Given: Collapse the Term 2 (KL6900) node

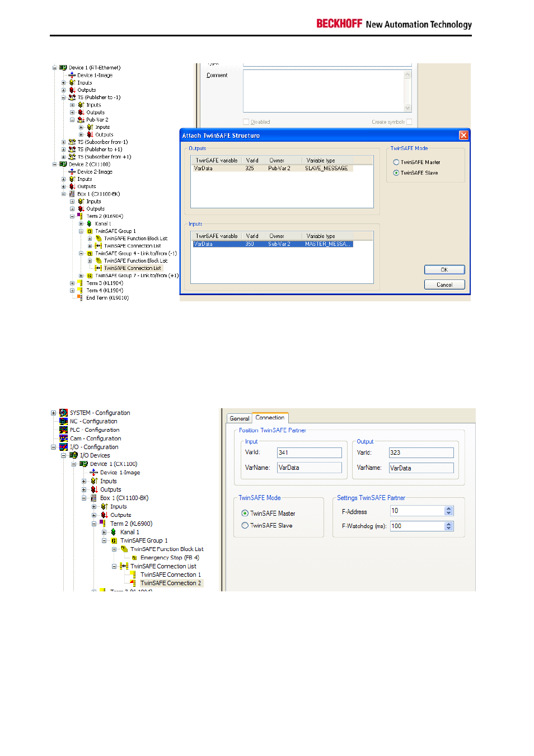Looking at the screenshot, I should click(94, 524).
